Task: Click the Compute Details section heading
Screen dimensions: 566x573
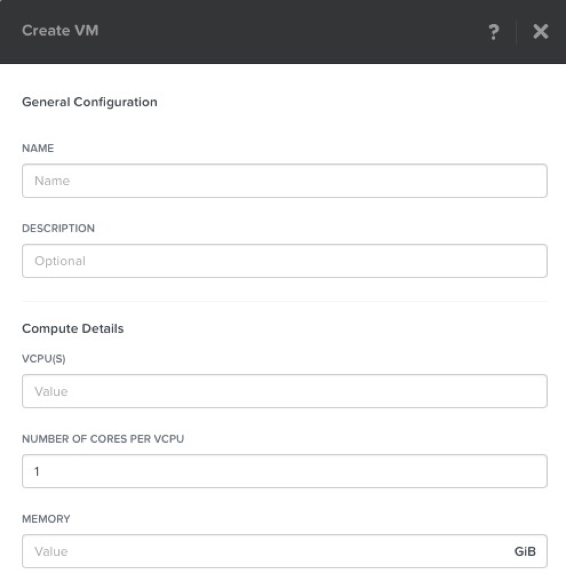Action: (73, 329)
